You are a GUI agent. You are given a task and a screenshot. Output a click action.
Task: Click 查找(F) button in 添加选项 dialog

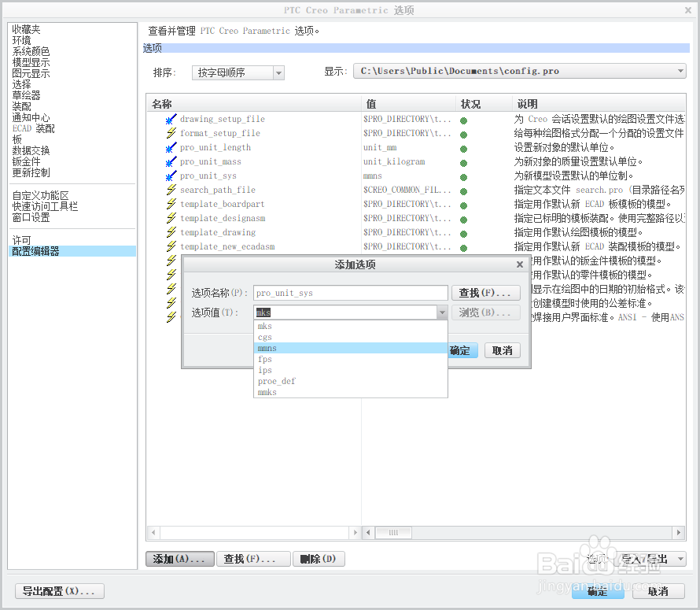(486, 293)
